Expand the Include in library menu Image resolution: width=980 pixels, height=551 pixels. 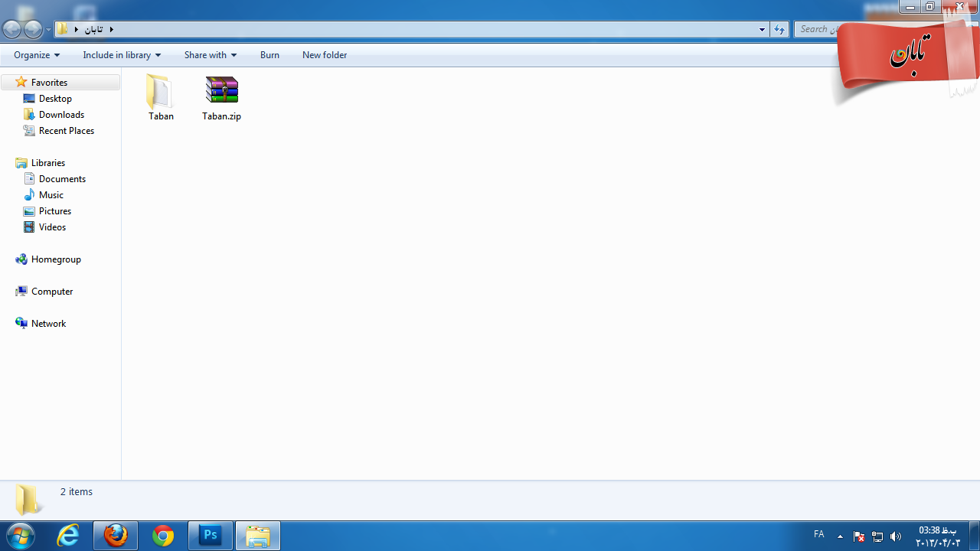[122, 55]
